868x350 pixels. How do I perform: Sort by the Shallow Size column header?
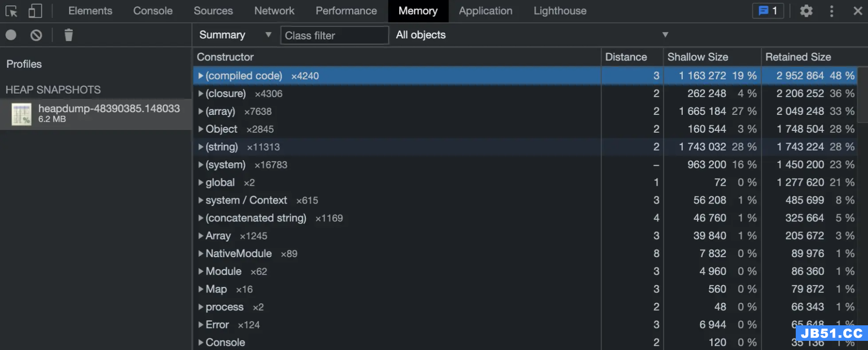tap(712, 57)
